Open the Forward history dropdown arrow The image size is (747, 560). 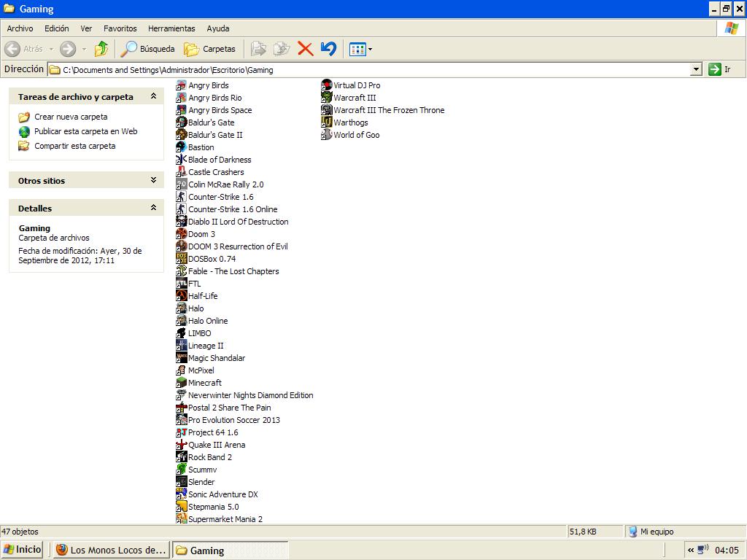84,49
